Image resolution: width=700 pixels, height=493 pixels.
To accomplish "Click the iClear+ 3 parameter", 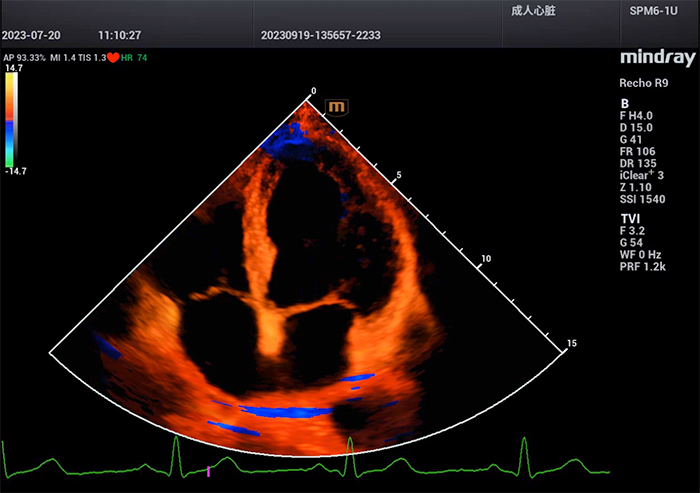I will (x=649, y=175).
